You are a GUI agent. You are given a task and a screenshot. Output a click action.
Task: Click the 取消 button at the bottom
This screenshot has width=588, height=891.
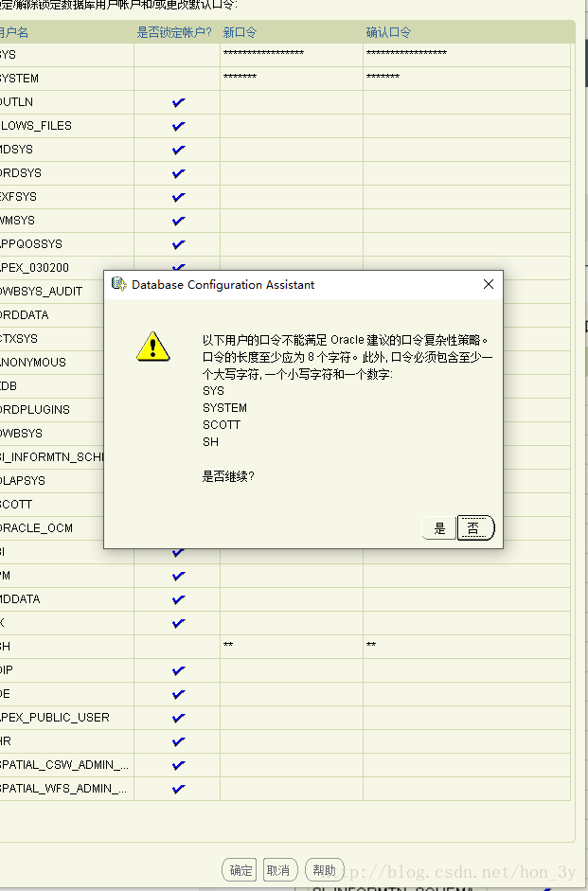click(x=279, y=870)
